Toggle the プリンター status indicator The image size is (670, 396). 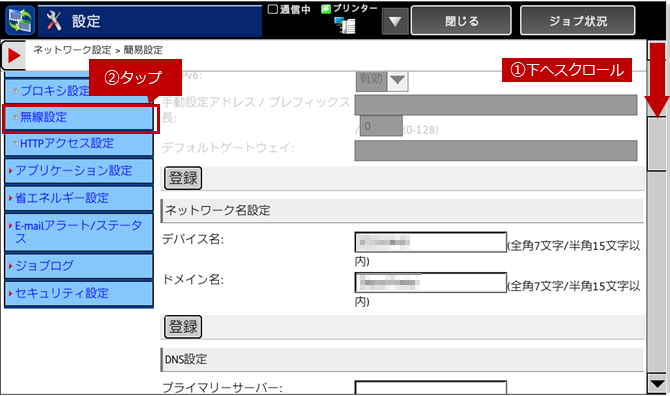326,9
